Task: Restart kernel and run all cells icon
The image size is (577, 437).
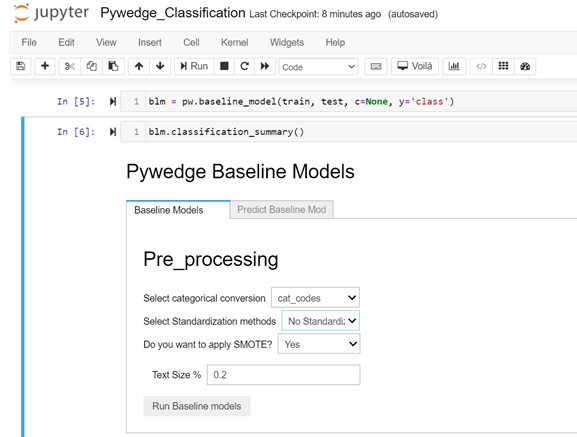Action: point(265,66)
